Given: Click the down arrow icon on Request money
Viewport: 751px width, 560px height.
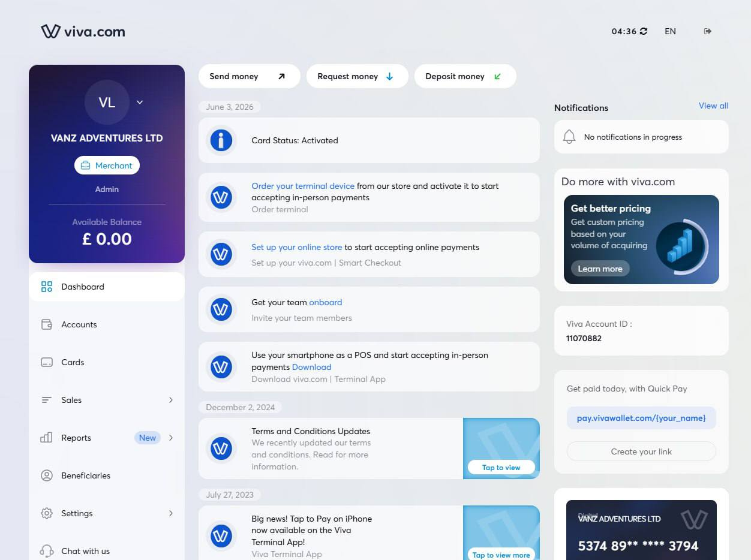Looking at the screenshot, I should point(389,76).
